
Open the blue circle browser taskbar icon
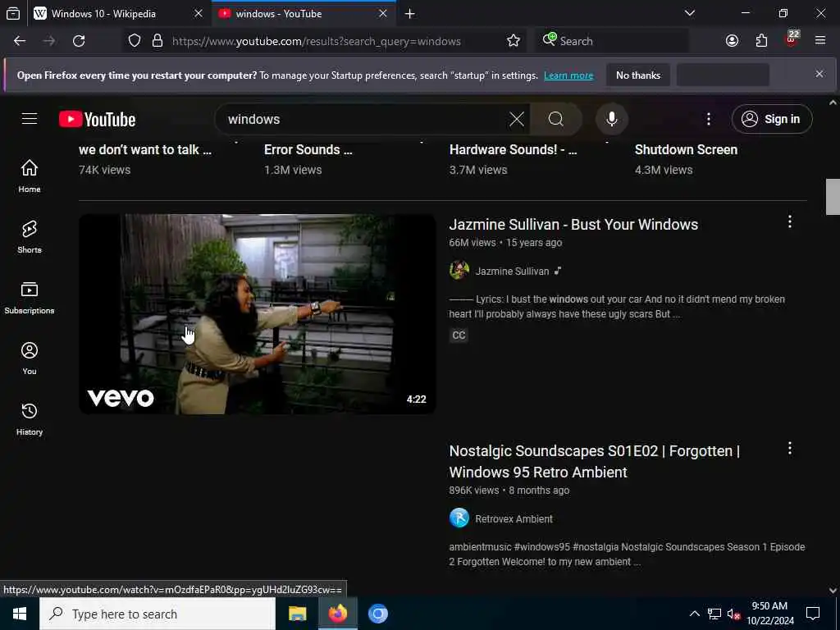tap(377, 614)
